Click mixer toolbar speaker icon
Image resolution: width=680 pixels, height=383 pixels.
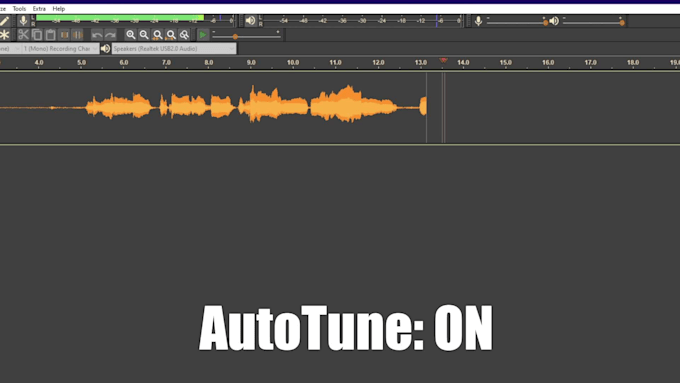click(x=554, y=20)
